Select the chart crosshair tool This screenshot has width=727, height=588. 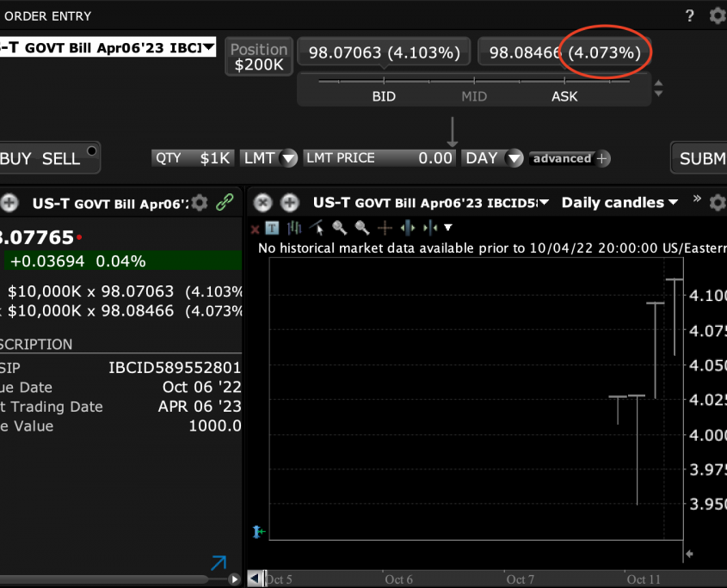[385, 228]
